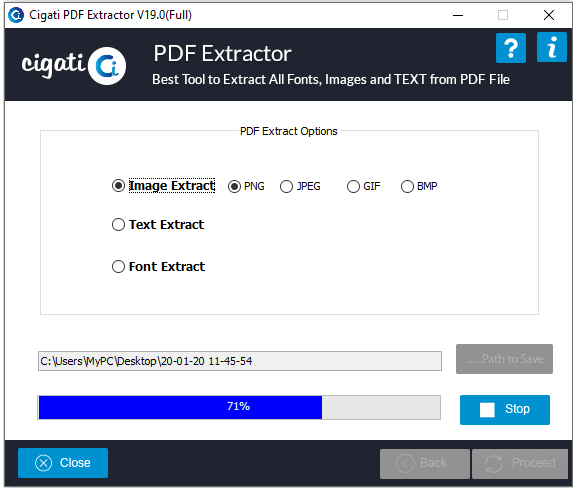Click the Cigati logo in banner
Viewport: 576px width, 488px height.
click(x=74, y=65)
